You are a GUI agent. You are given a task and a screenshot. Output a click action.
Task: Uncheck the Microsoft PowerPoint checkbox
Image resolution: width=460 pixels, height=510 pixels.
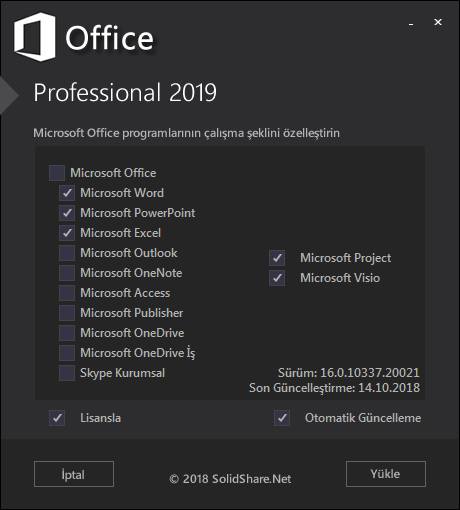click(67, 213)
